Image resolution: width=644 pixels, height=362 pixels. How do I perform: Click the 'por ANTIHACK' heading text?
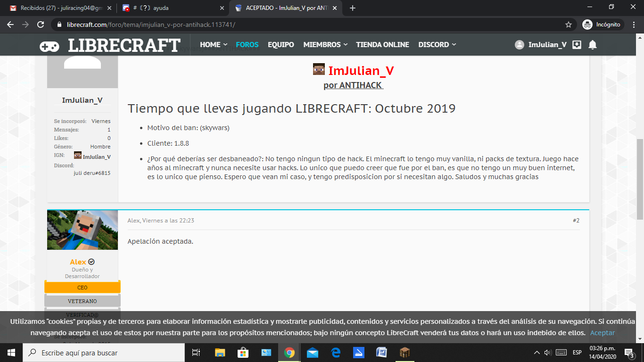coord(353,85)
